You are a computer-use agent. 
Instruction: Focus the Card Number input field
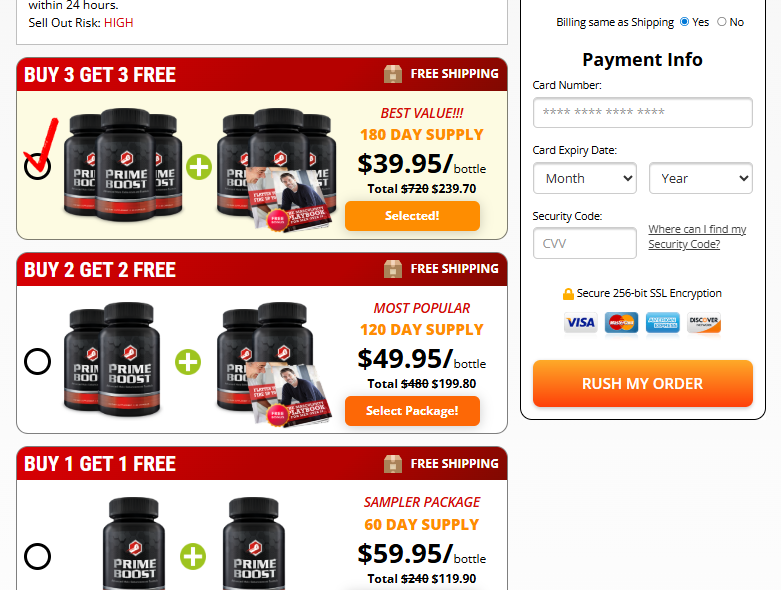pyautogui.click(x=643, y=112)
